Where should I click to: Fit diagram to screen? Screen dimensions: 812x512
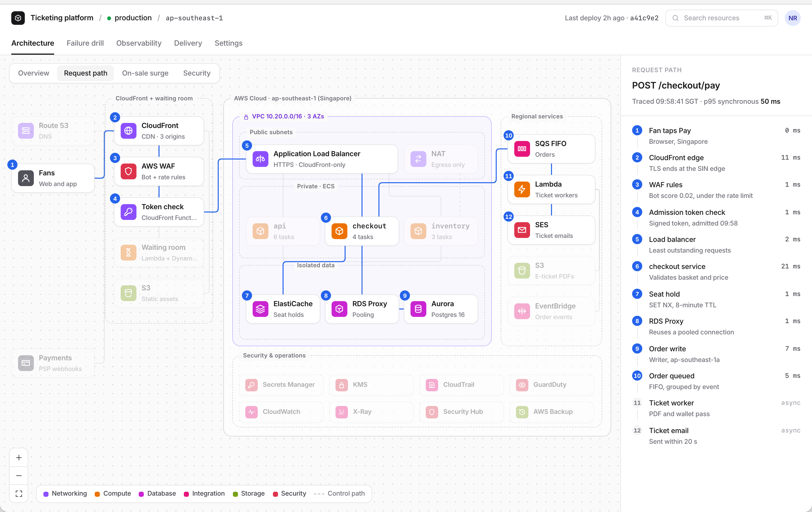(19, 493)
